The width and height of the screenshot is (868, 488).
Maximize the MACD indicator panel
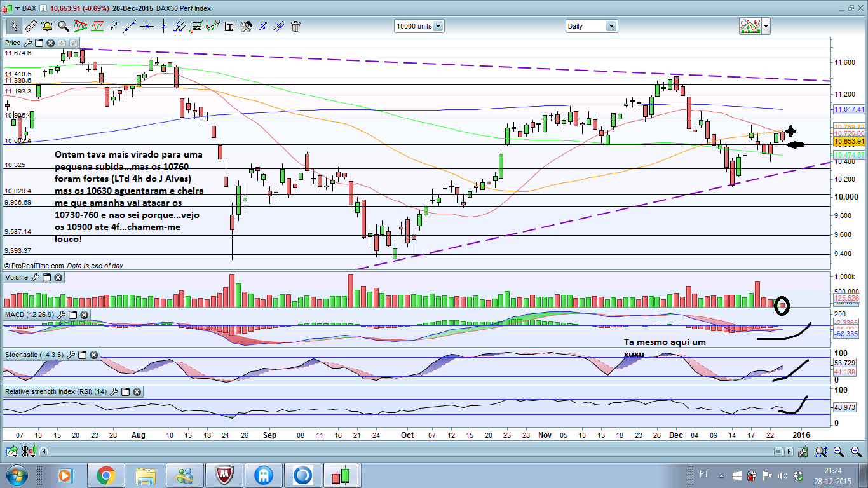coord(72,315)
